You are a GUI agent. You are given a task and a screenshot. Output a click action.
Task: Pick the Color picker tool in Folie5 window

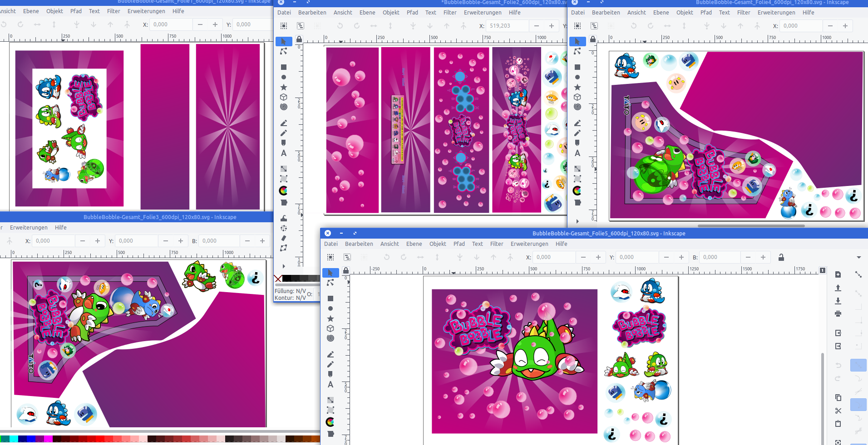330,422
